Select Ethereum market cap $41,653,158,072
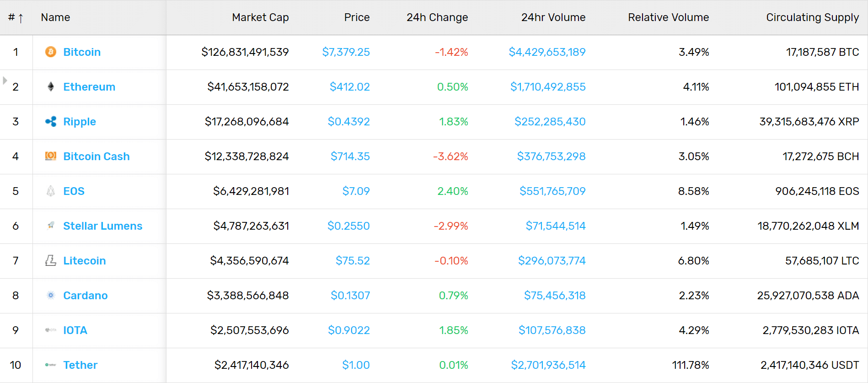 (248, 87)
